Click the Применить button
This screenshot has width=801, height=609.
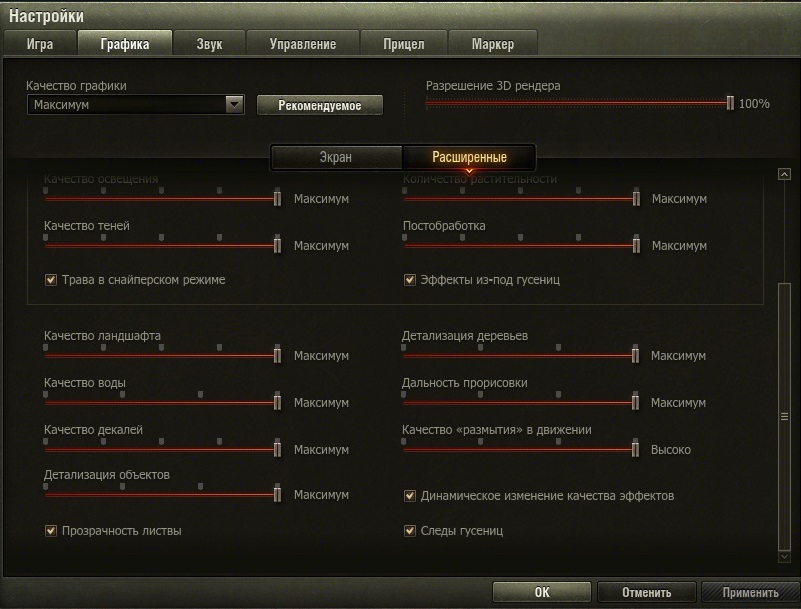click(x=750, y=592)
